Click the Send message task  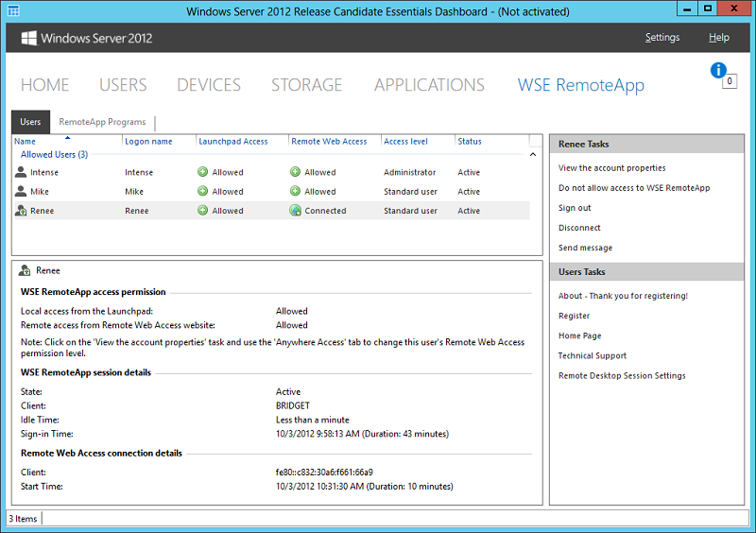coord(585,248)
